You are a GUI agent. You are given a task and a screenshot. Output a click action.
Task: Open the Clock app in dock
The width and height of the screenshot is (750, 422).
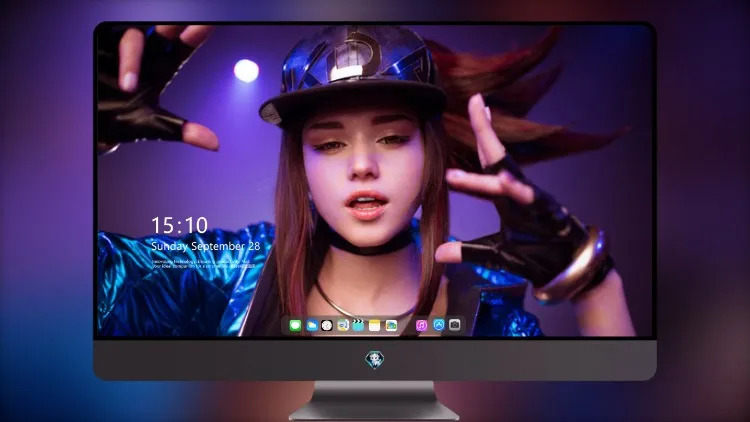[327, 326]
